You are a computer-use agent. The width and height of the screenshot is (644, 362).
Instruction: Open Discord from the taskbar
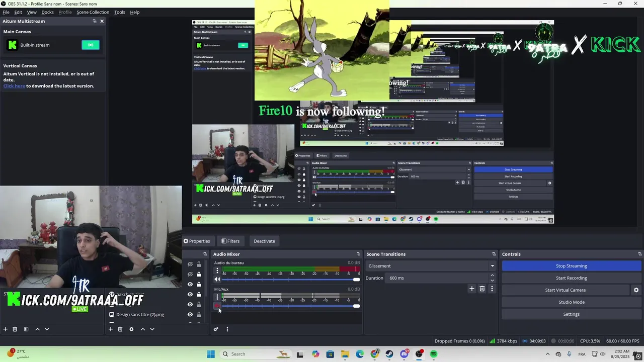(x=404, y=354)
